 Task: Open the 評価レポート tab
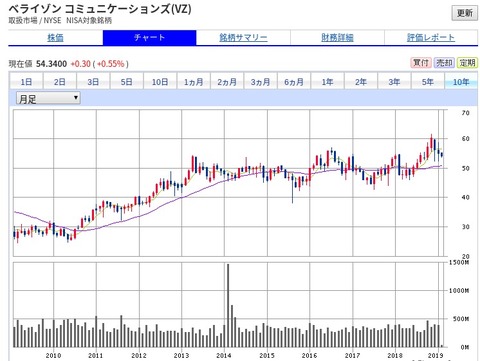pos(431,37)
